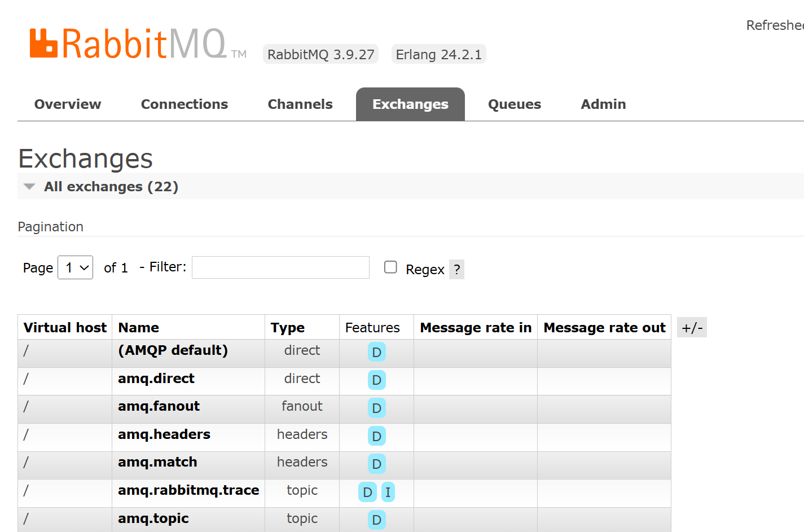Image resolution: width=804 pixels, height=532 pixels.
Task: Click headers type in amq.match row
Action: coord(302,462)
